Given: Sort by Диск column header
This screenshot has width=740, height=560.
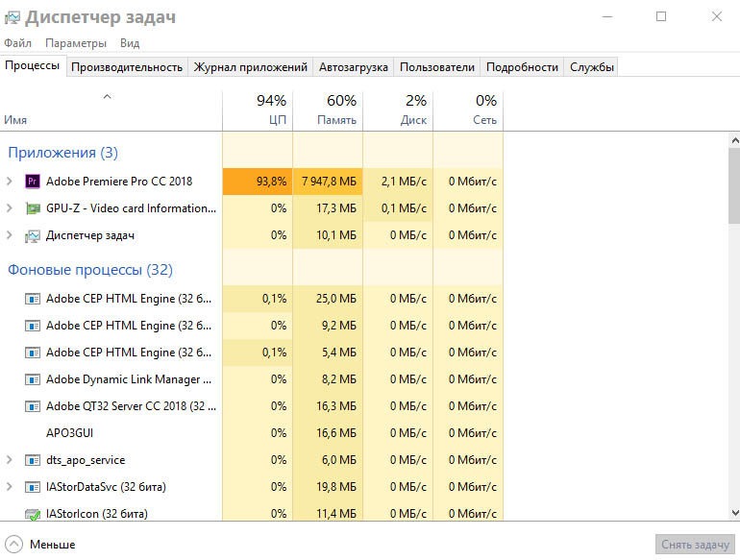Looking at the screenshot, I should 398,110.
